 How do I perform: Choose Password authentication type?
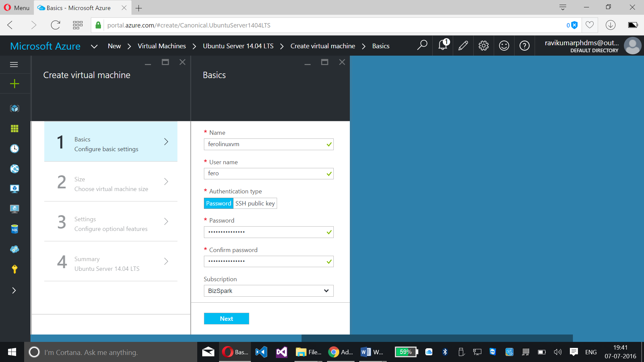tap(218, 203)
